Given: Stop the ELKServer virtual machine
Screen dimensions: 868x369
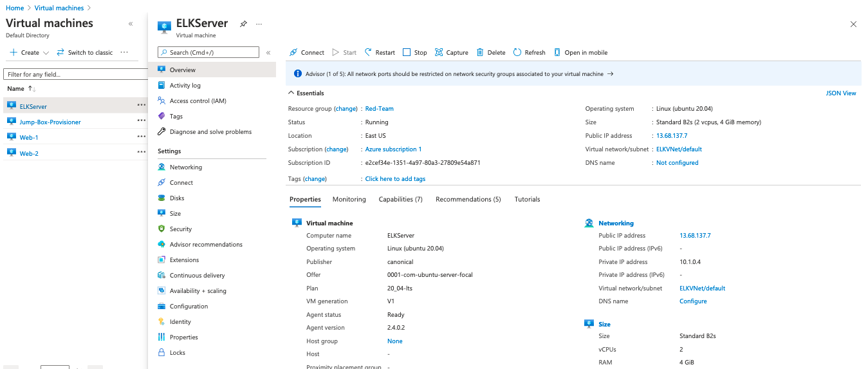Looking at the screenshot, I should [414, 52].
